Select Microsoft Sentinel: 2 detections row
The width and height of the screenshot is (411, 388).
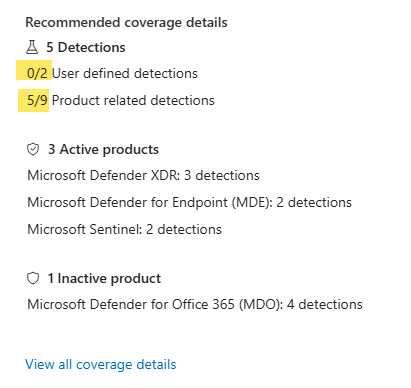(124, 229)
